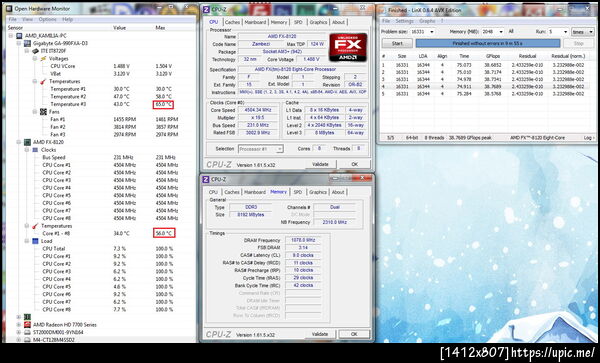Screen dimensions: 600x363
Task: Click the AMD Radeon HD 7700 Series icon
Action: tap(28, 324)
